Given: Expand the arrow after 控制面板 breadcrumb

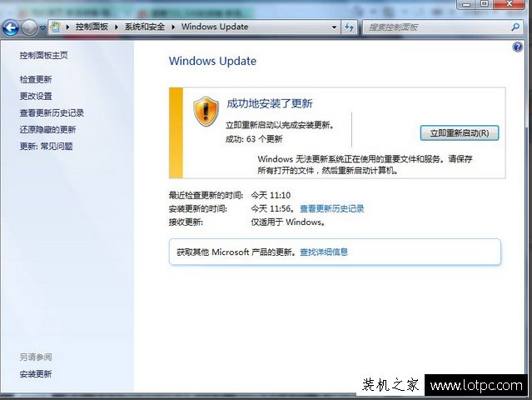Looking at the screenshot, I should click(117, 27).
